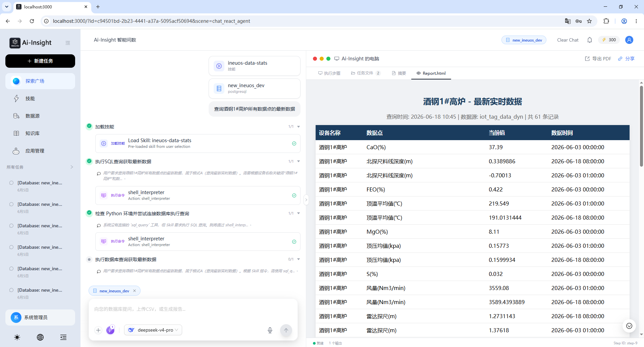Click Clear Chat
This screenshot has width=644, height=347.
[568, 40]
